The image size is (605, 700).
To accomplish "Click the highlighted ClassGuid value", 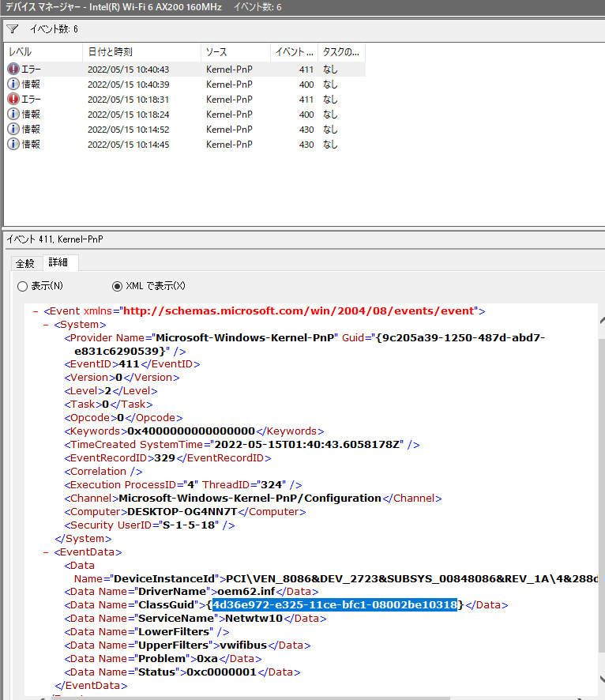I will 334,605.
